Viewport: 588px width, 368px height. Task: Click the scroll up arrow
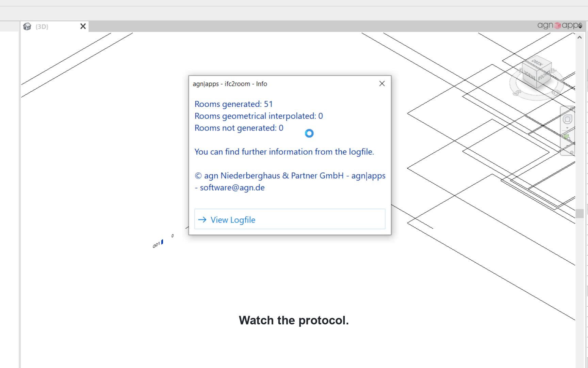pyautogui.click(x=579, y=37)
